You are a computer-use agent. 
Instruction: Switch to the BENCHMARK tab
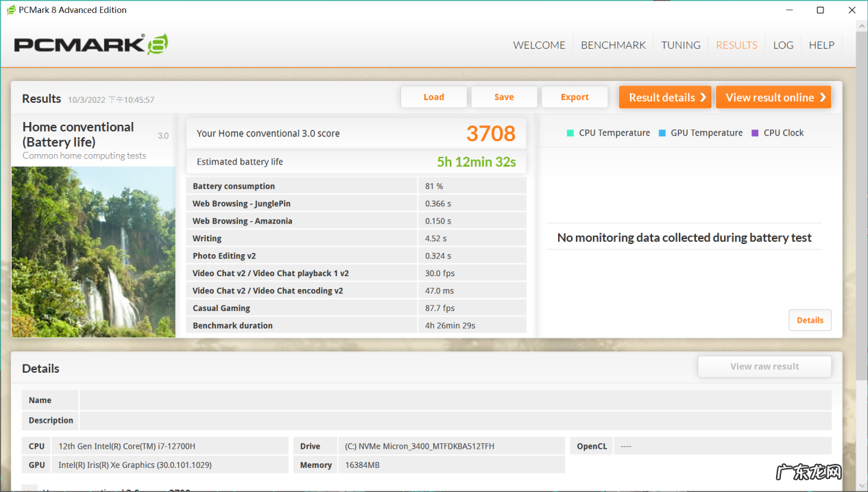tap(613, 45)
